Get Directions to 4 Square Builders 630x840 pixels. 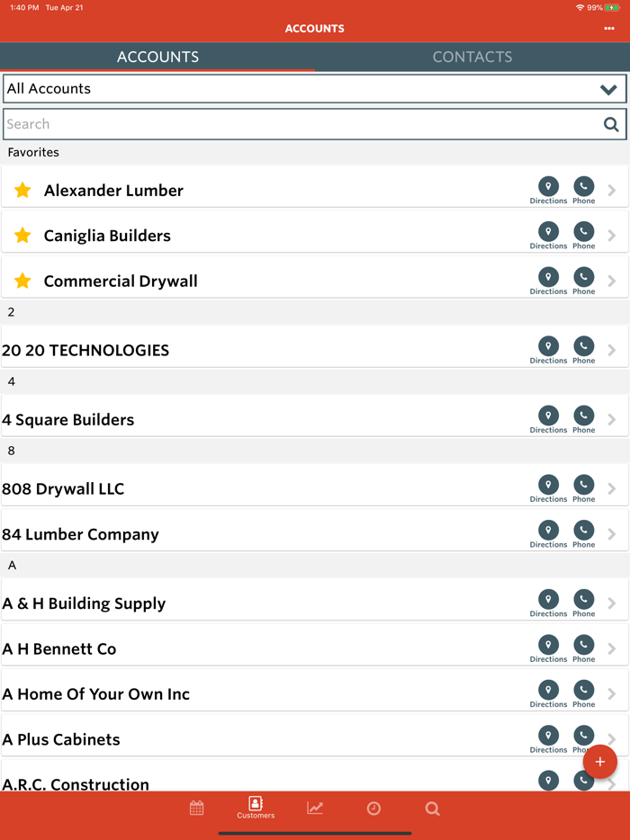[x=548, y=419]
